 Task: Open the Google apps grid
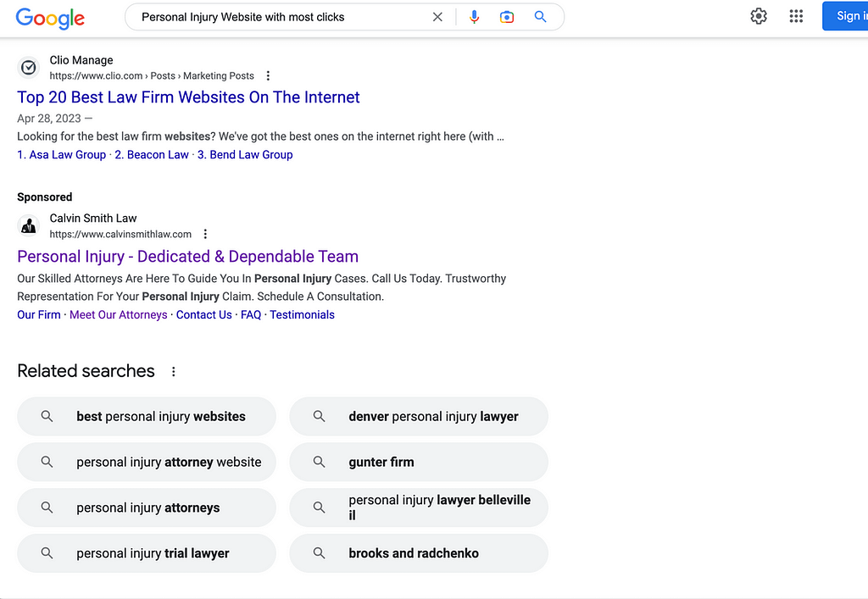tap(796, 16)
